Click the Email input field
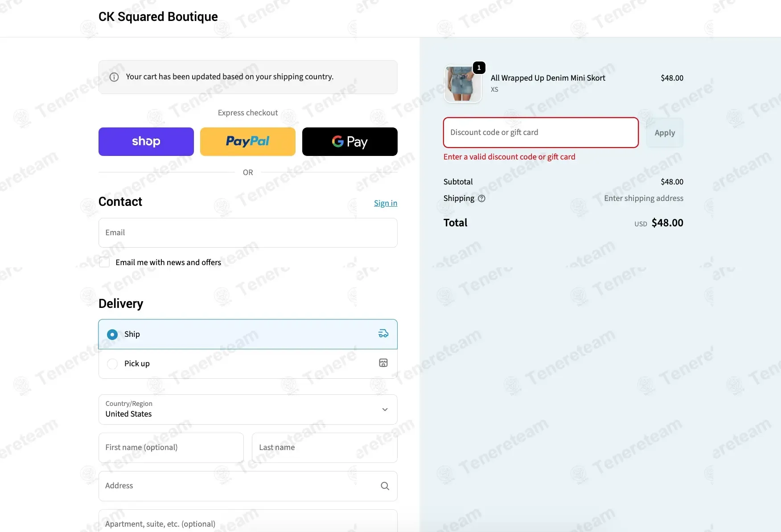The height and width of the screenshot is (532, 781). [247, 233]
